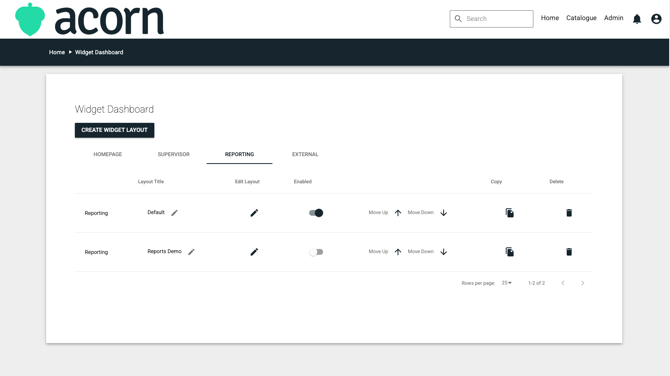Open the rows per page dropdown

coord(507,283)
